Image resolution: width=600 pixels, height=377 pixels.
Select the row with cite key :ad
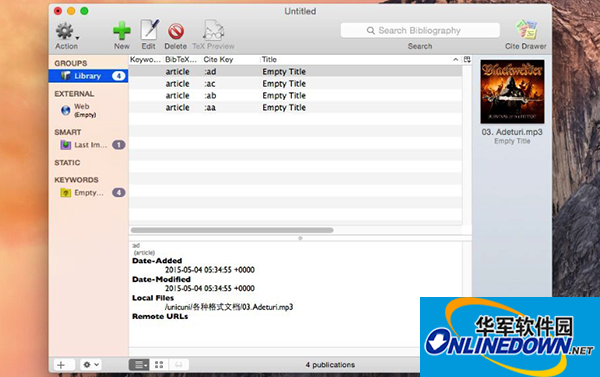295,72
